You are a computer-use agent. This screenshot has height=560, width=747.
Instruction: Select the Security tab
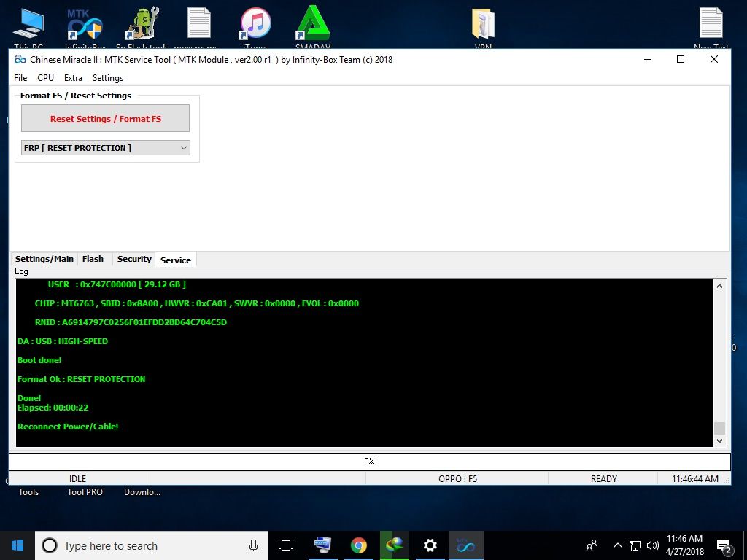[x=134, y=259]
